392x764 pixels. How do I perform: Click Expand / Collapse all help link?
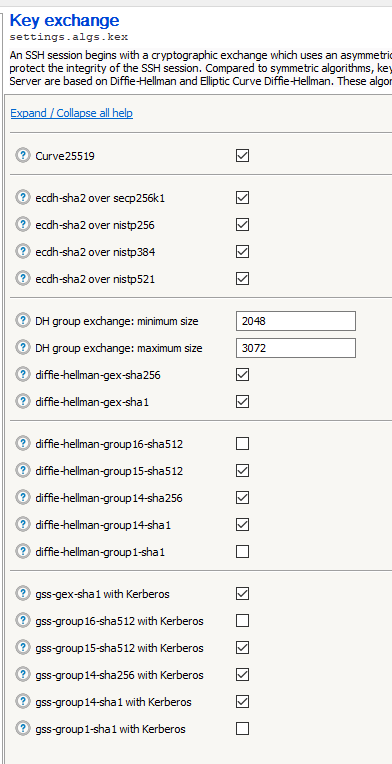click(72, 113)
